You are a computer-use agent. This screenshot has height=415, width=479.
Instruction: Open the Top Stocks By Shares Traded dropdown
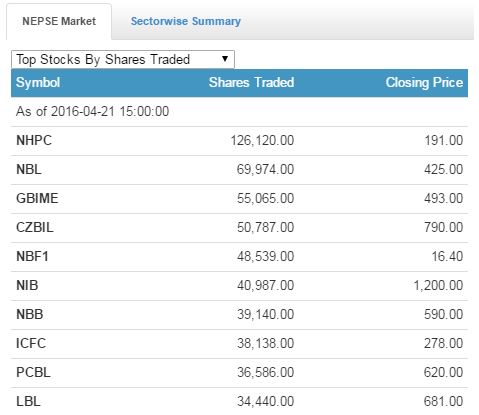coord(123,59)
